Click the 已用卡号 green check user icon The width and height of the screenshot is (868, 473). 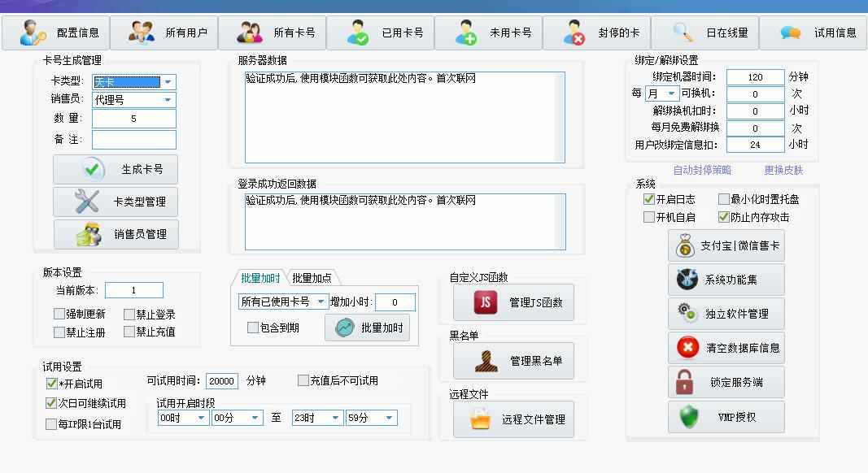coord(358,32)
